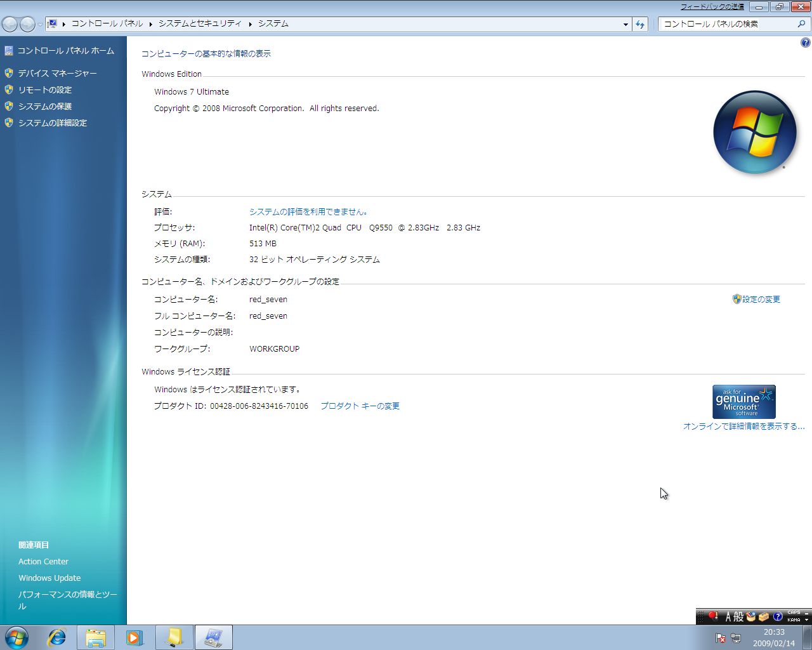
Task: Open the IME pad icon
Action: point(751,616)
